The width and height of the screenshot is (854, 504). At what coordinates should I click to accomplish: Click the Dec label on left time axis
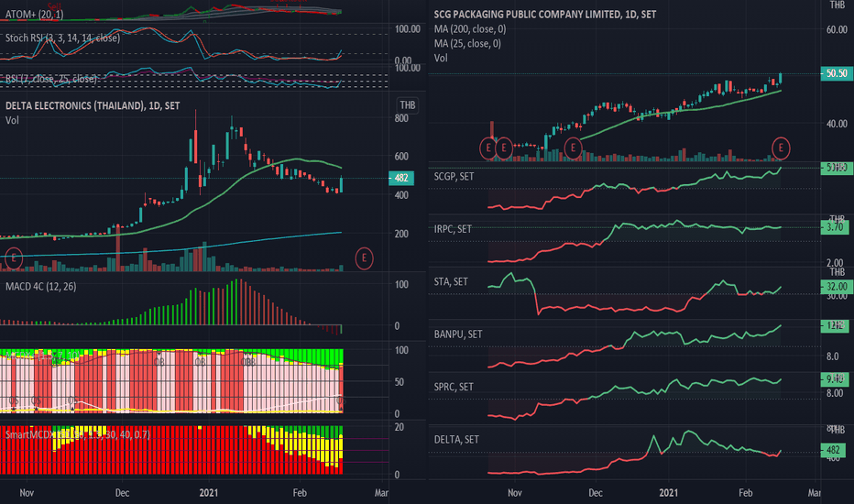(x=123, y=493)
